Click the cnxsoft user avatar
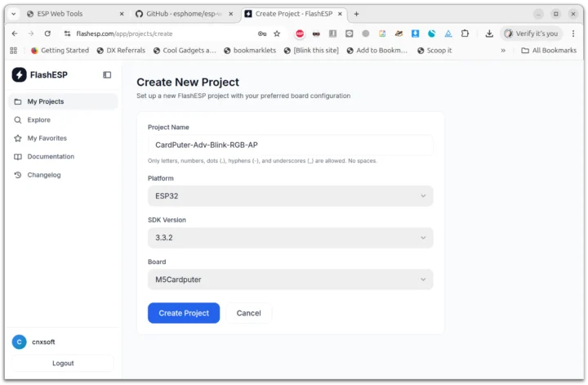This screenshot has width=588, height=385. (x=19, y=342)
